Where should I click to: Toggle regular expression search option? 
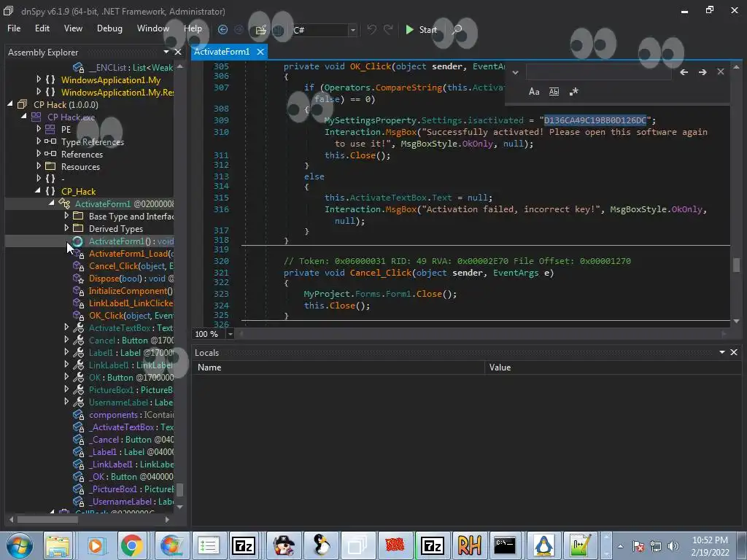[573, 92]
